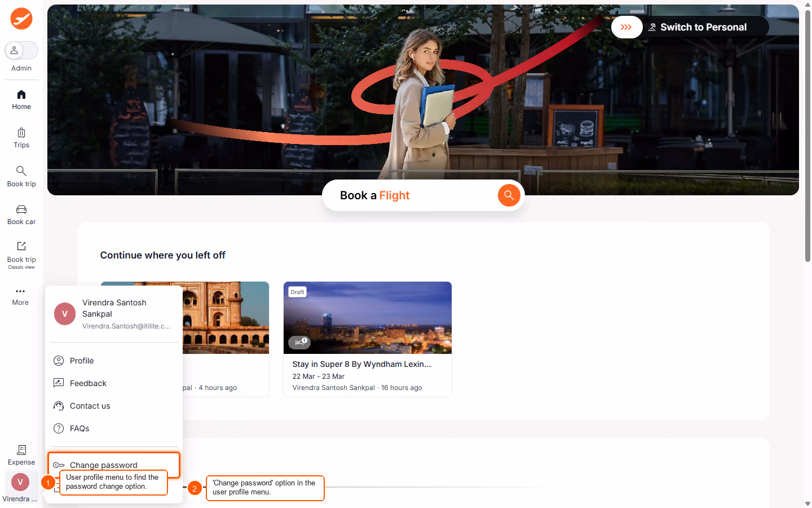Click the '4 hours ago' timestamp

pyautogui.click(x=218, y=388)
